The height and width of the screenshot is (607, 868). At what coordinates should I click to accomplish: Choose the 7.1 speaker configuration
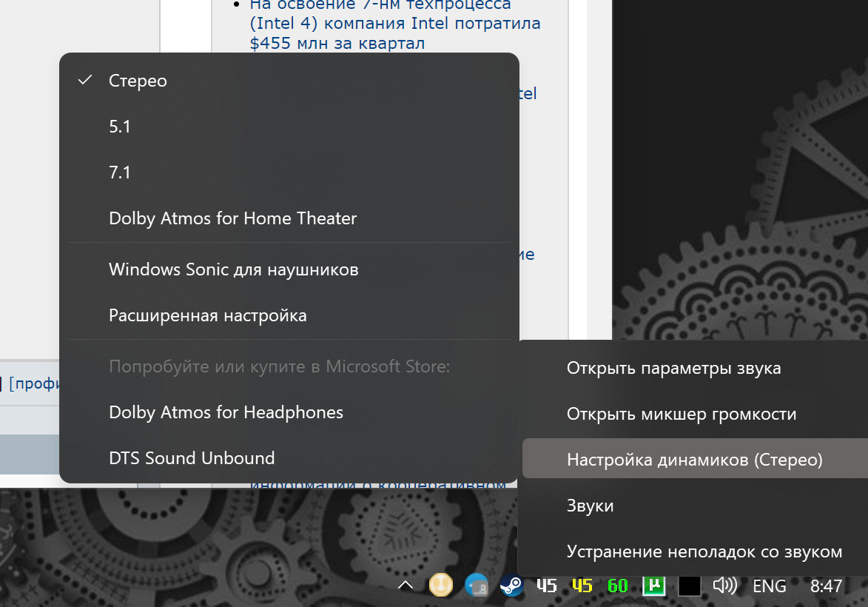click(289, 172)
